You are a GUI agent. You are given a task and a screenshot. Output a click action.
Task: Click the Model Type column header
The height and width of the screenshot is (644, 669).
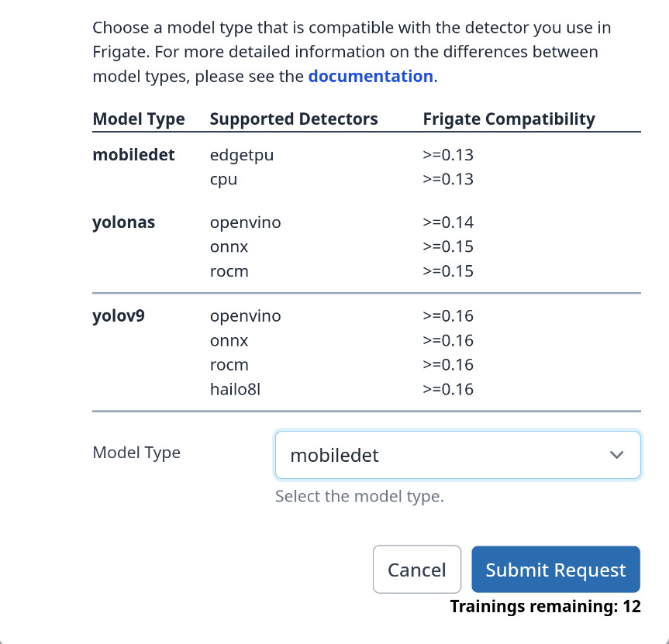pyautogui.click(x=139, y=119)
